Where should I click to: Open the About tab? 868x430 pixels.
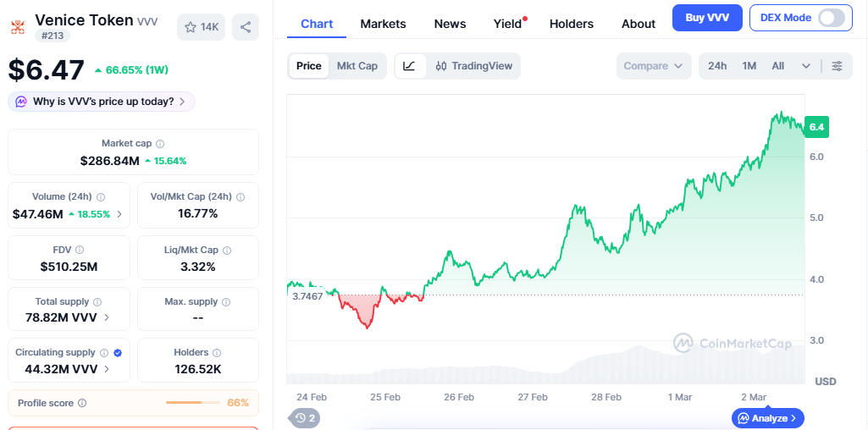639,24
